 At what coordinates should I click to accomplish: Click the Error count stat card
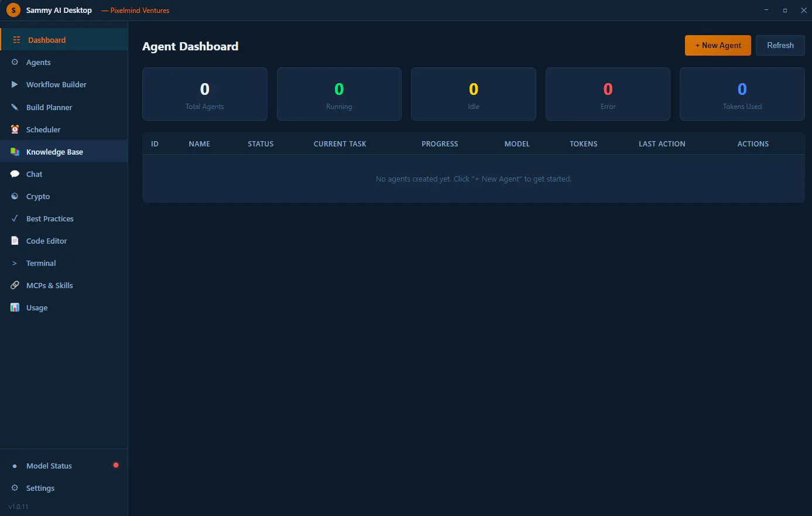pyautogui.click(x=608, y=94)
